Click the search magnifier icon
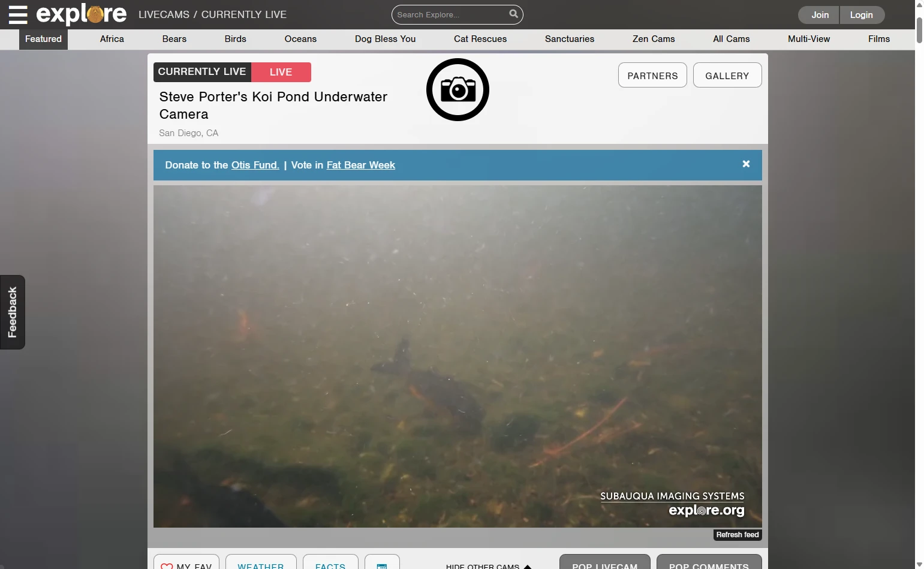 coord(513,14)
